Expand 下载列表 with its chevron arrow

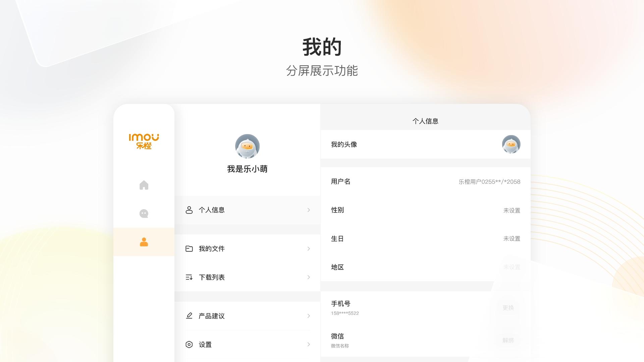point(309,277)
